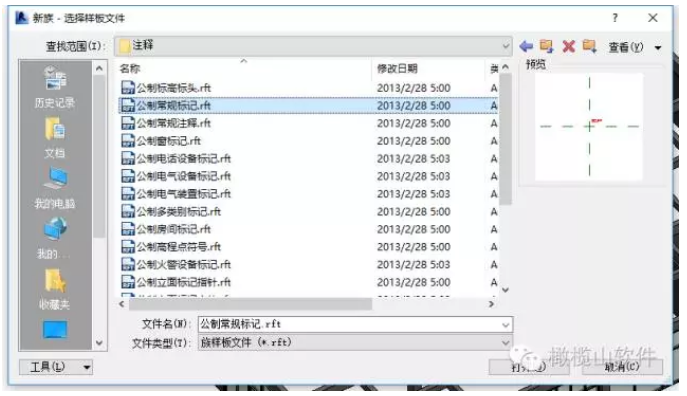Viewport: 687px width, 396px height.
Task: Expand the 文件名 filename dropdown arrow
Action: click(506, 325)
